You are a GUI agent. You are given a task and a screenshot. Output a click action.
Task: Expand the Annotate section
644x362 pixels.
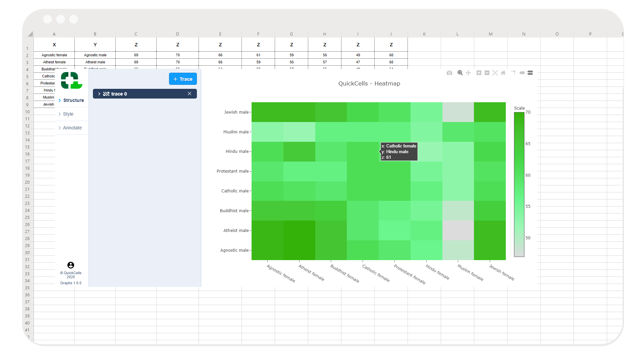coord(72,128)
